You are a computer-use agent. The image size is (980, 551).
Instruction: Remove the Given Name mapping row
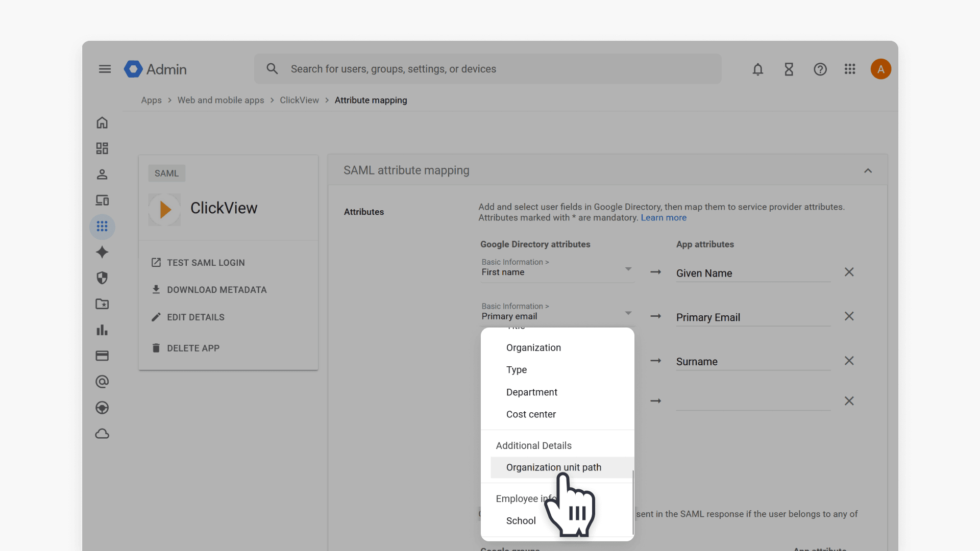pos(849,272)
